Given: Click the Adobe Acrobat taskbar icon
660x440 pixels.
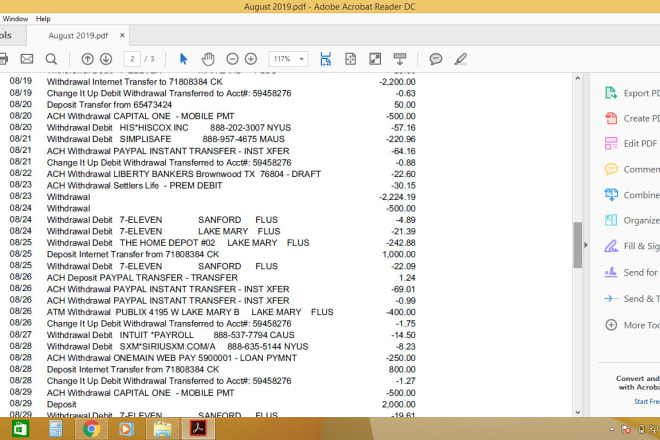Looking at the screenshot, I should point(198,429).
